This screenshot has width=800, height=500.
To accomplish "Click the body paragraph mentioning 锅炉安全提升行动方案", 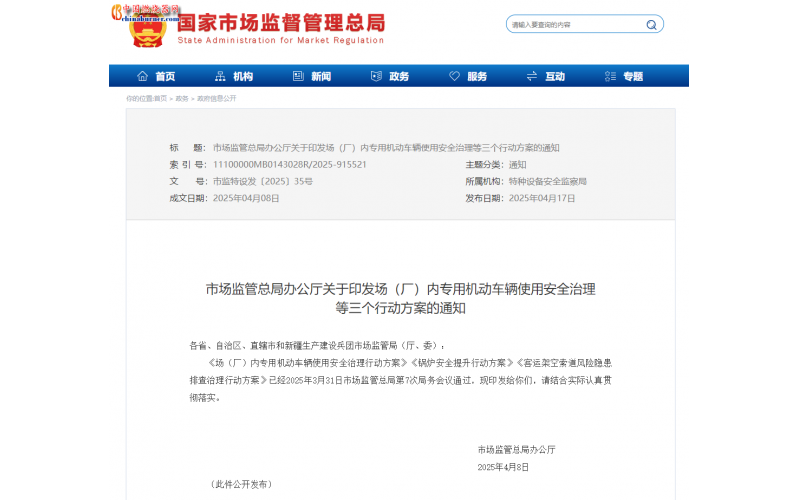I will [x=401, y=380].
